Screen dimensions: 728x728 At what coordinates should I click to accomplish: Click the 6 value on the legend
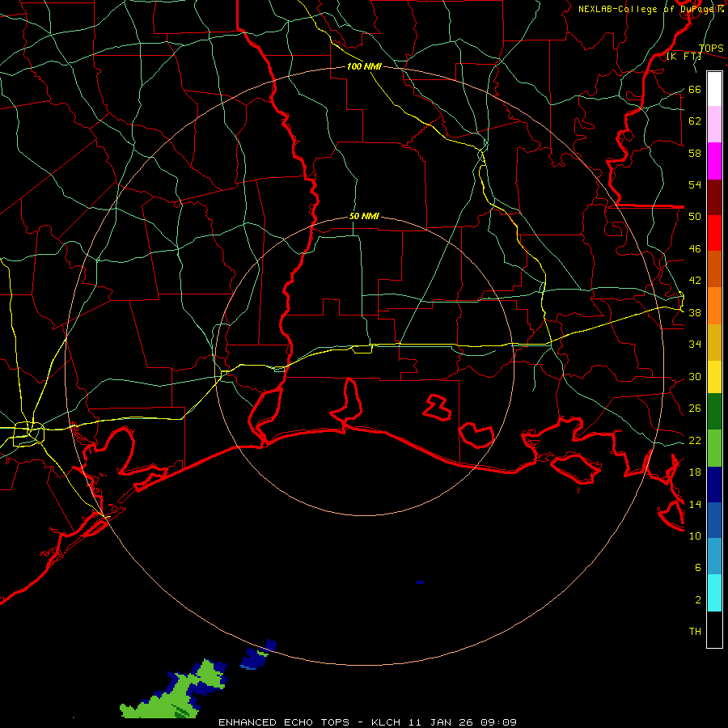698,568
